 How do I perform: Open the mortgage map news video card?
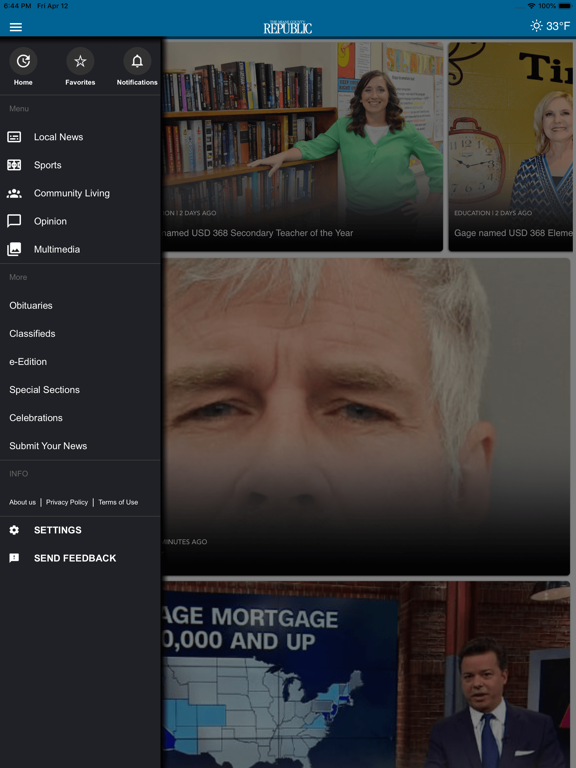pos(366,675)
